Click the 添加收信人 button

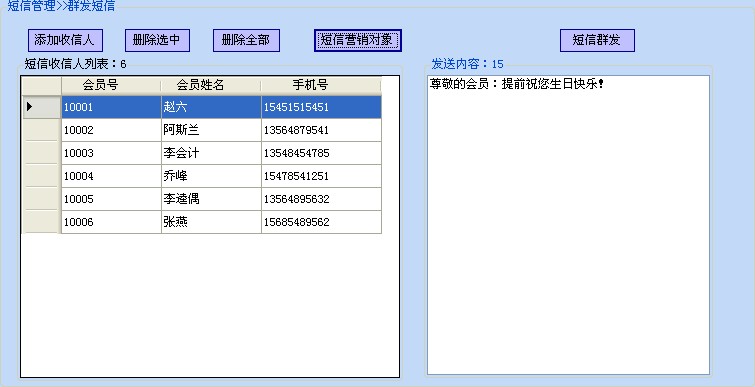(x=65, y=40)
